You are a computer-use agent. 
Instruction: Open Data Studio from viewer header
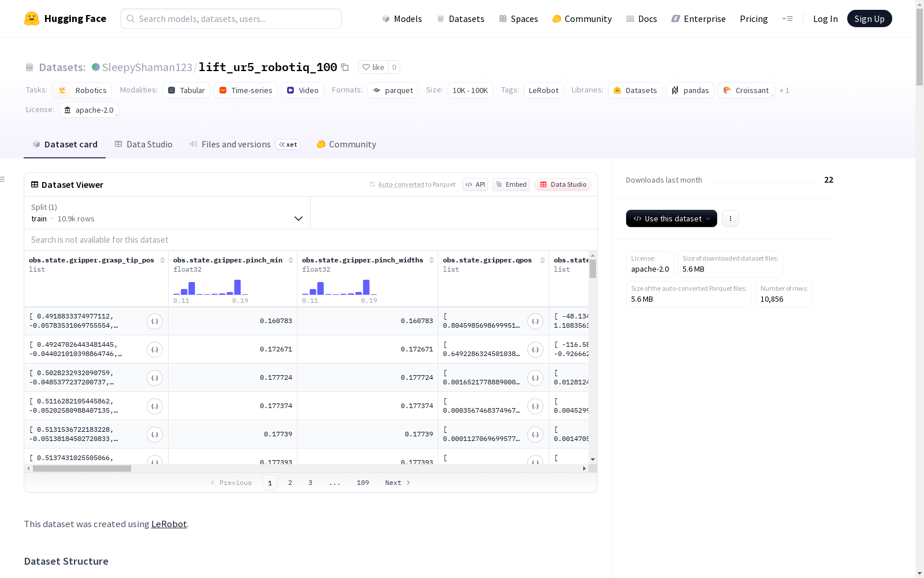[x=563, y=184]
